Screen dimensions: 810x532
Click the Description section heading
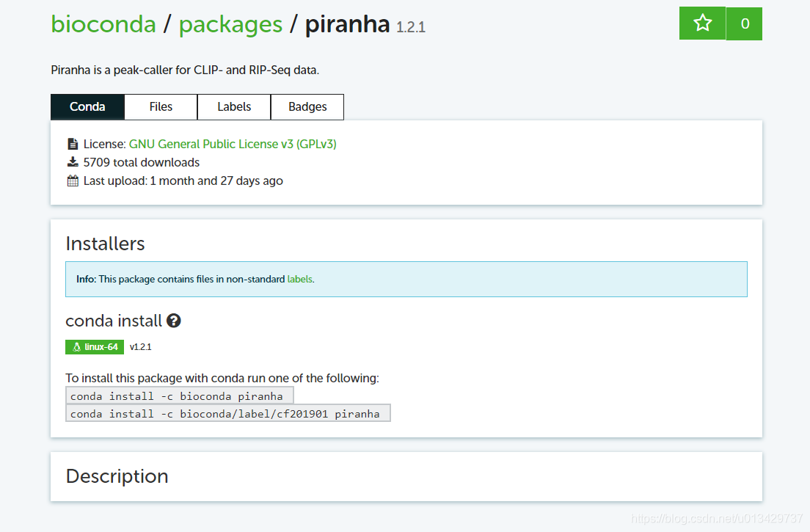click(117, 476)
